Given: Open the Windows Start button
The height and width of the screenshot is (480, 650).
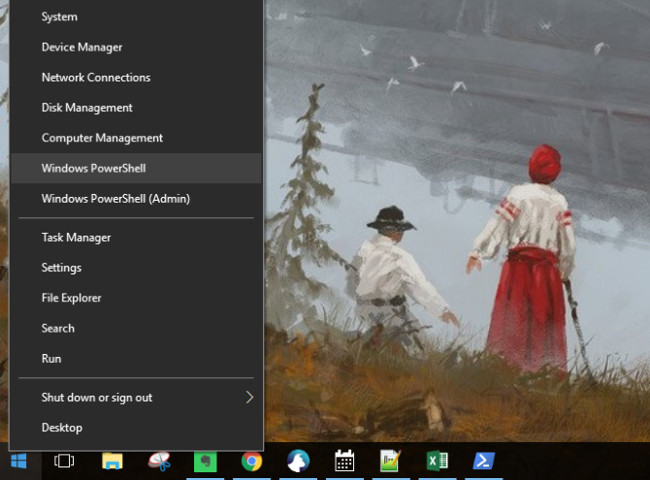Looking at the screenshot, I should click(19, 461).
